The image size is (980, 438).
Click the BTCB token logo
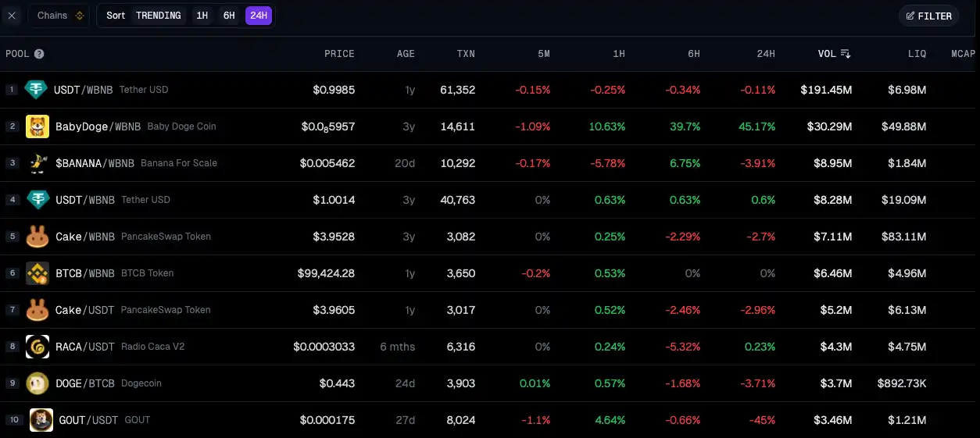click(38, 273)
